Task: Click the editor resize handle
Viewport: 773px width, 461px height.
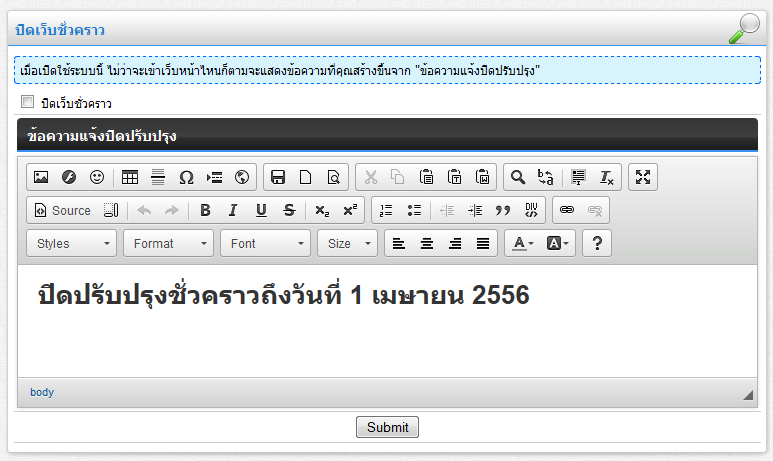Action: coord(748,394)
